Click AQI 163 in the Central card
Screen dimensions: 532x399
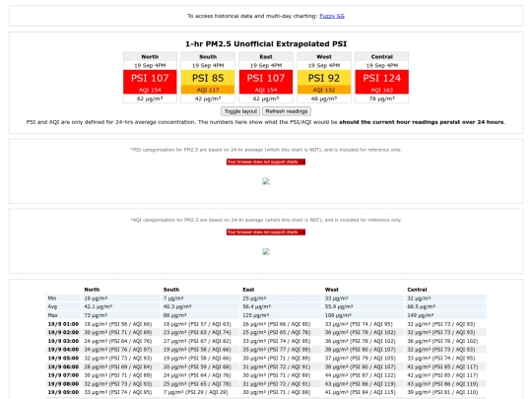coord(382,90)
